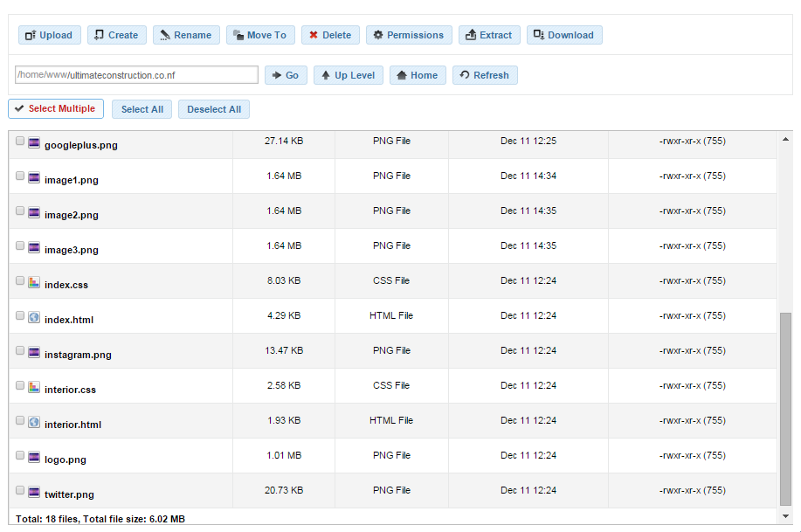Click the HTML File type of index.html
The height and width of the screenshot is (532, 801).
tap(391, 316)
